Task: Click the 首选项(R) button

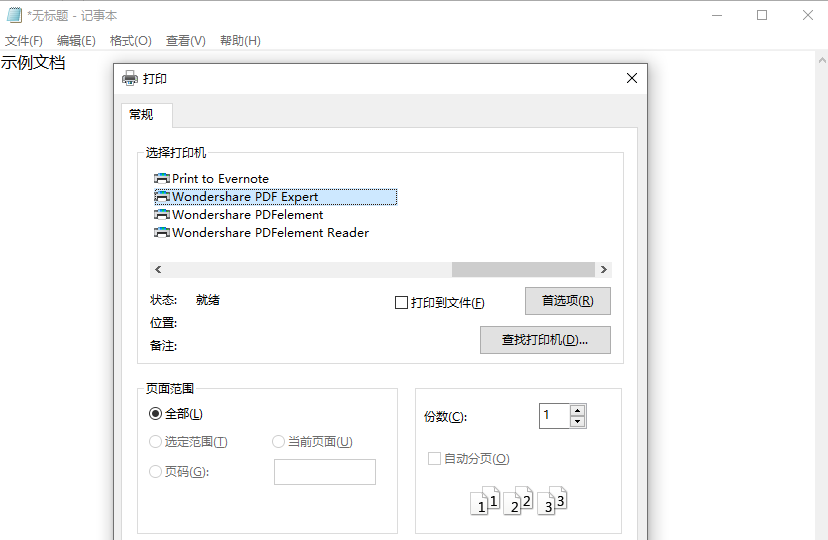Action: point(567,301)
